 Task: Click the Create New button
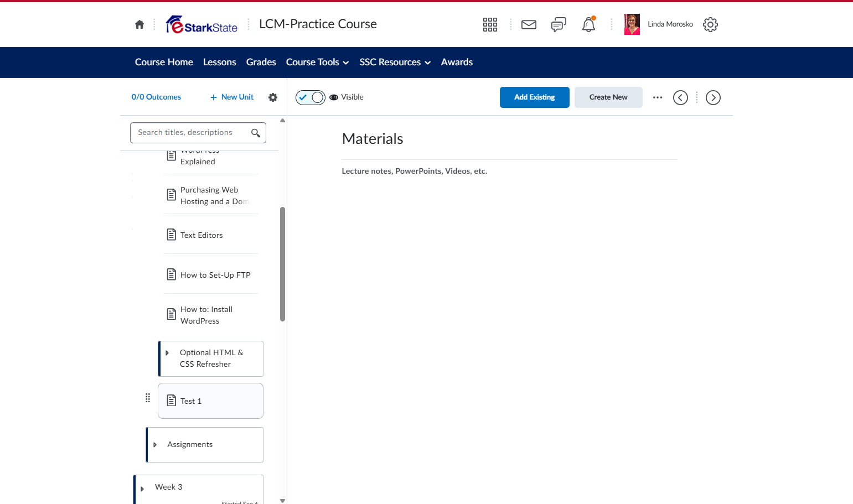pos(608,97)
